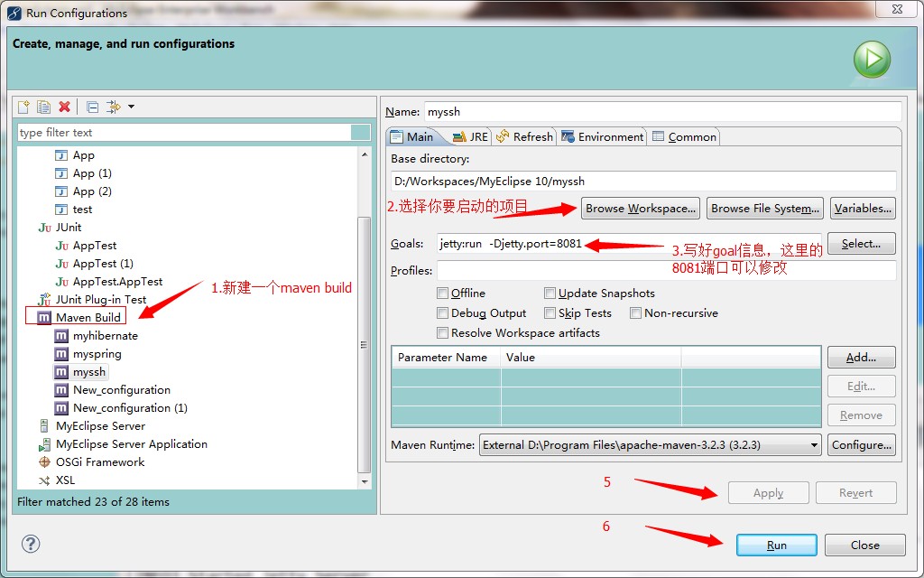Switch to the Common tab
This screenshot has height=578, width=924.
tap(684, 137)
